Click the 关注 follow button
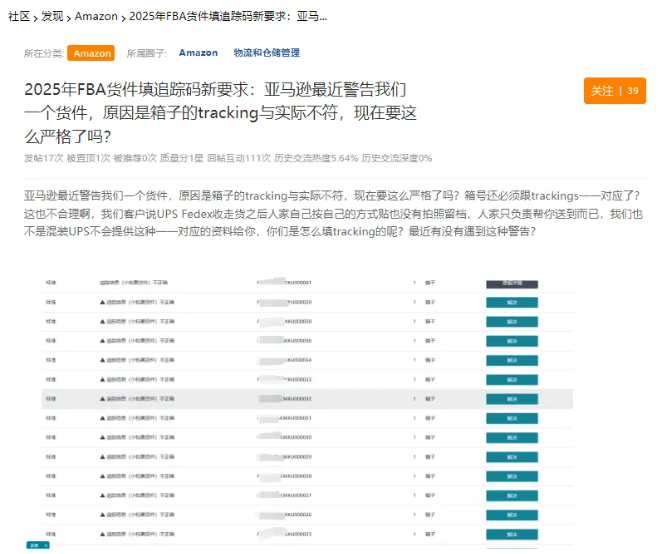Viewport: 659px width, 554px height. [x=614, y=90]
